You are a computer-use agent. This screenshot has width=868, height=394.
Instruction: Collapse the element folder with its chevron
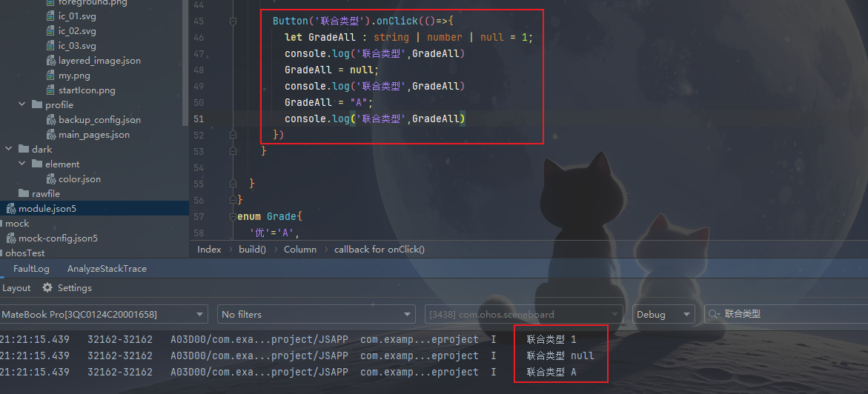pos(22,164)
